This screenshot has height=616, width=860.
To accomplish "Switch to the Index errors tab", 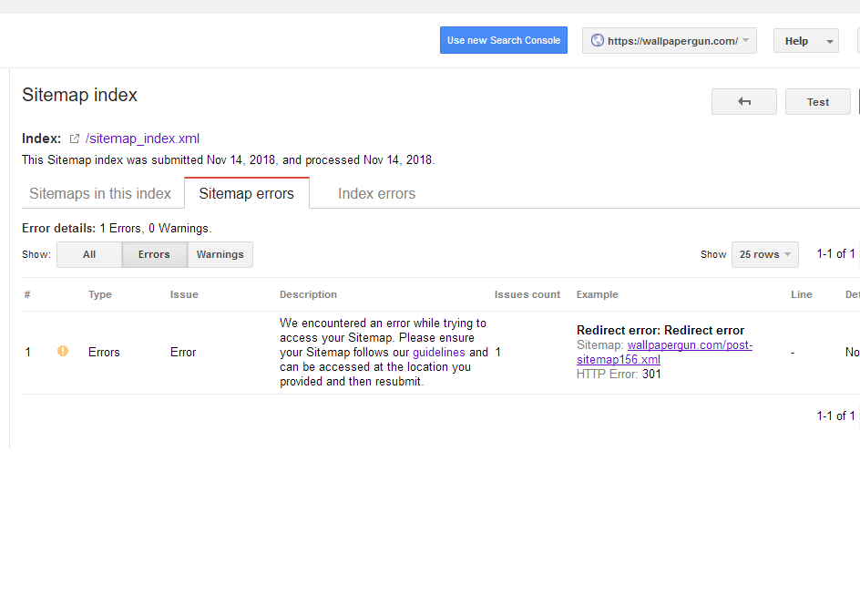I will click(x=376, y=193).
